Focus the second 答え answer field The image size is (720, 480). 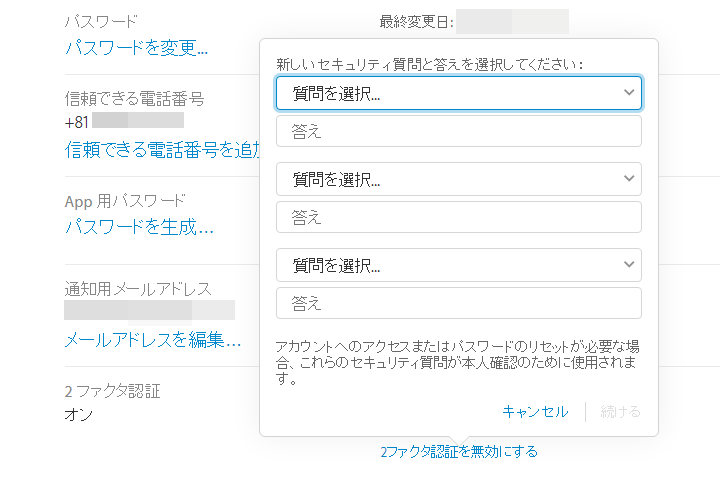point(458,217)
